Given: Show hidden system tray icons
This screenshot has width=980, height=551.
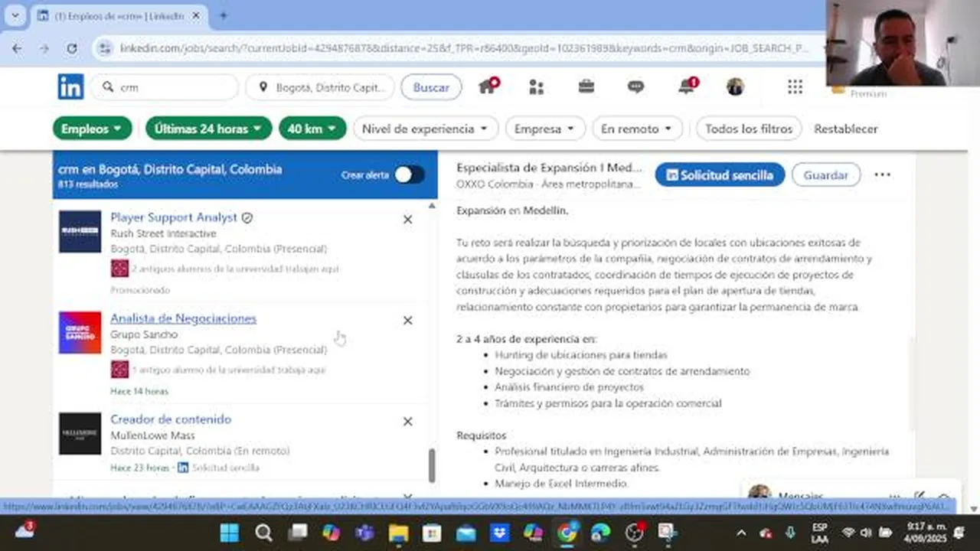Looking at the screenshot, I should pos(741,533).
